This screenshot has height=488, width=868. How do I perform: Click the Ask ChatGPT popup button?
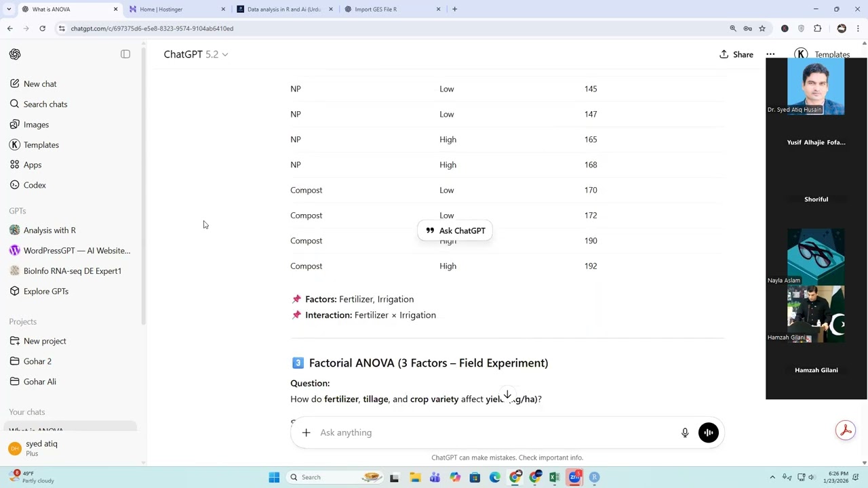pyautogui.click(x=456, y=231)
